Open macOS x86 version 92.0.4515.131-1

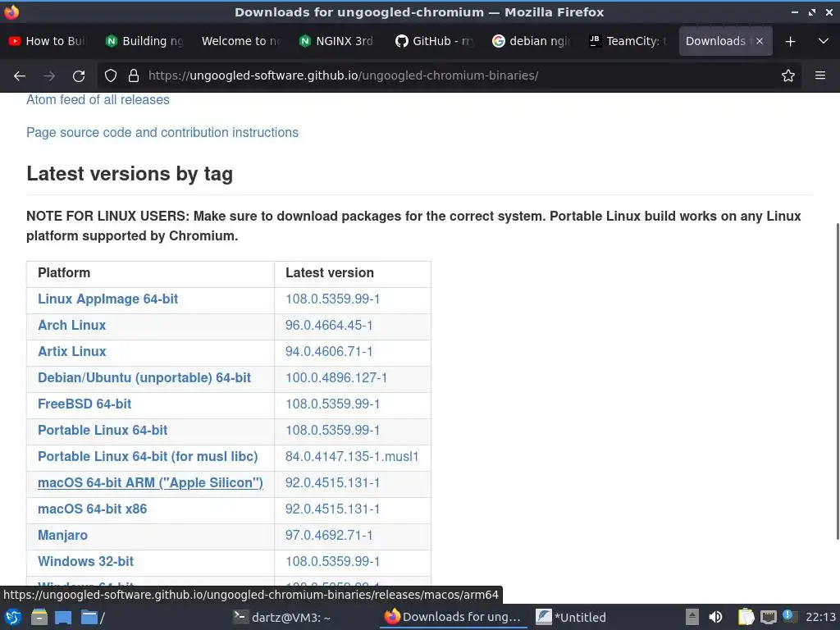pyautogui.click(x=333, y=509)
